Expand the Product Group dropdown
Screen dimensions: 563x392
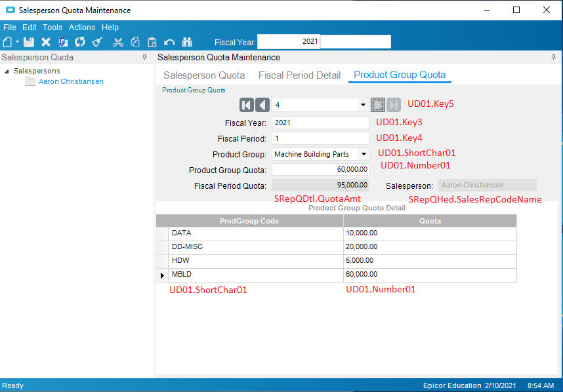coord(364,155)
